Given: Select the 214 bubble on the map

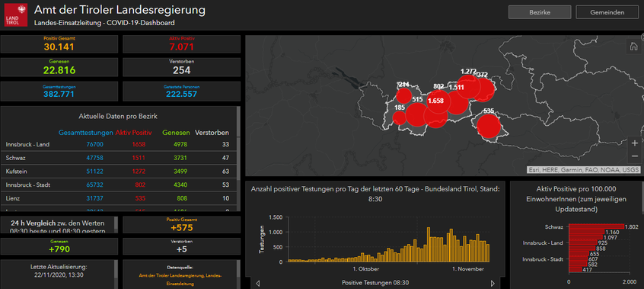Looking at the screenshot, I should click(403, 96).
